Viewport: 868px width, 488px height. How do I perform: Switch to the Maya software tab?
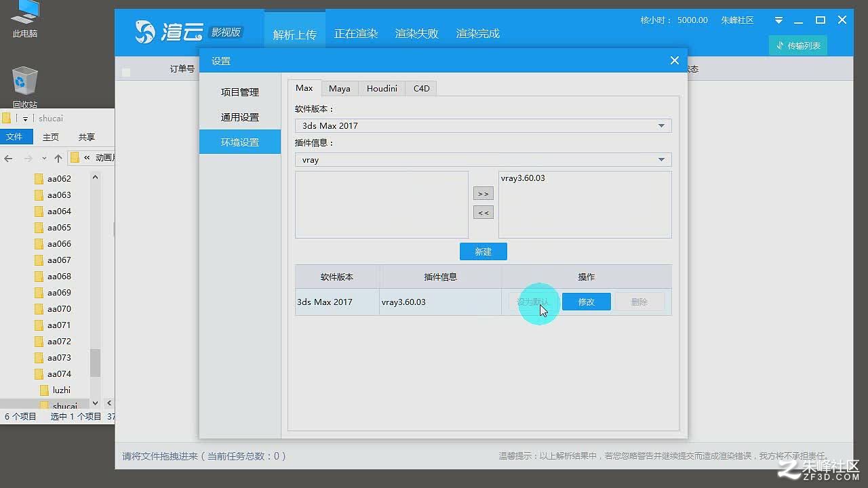pos(340,89)
